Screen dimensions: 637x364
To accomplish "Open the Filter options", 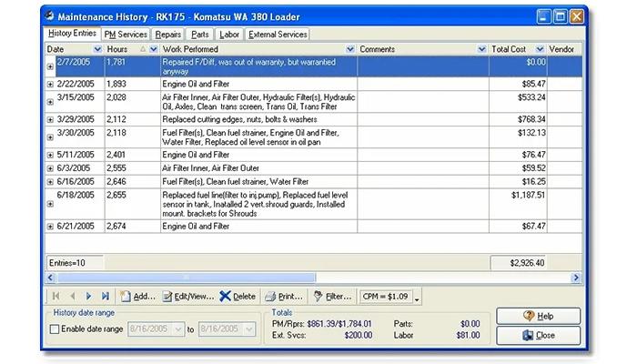I will [333, 297].
